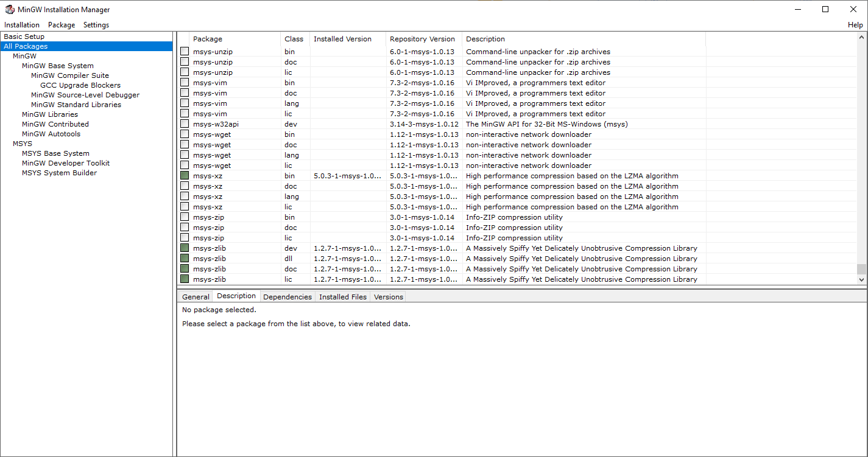Screen dimensions: 868x457
Task: Switch to the Versions tab
Action: [x=389, y=297]
